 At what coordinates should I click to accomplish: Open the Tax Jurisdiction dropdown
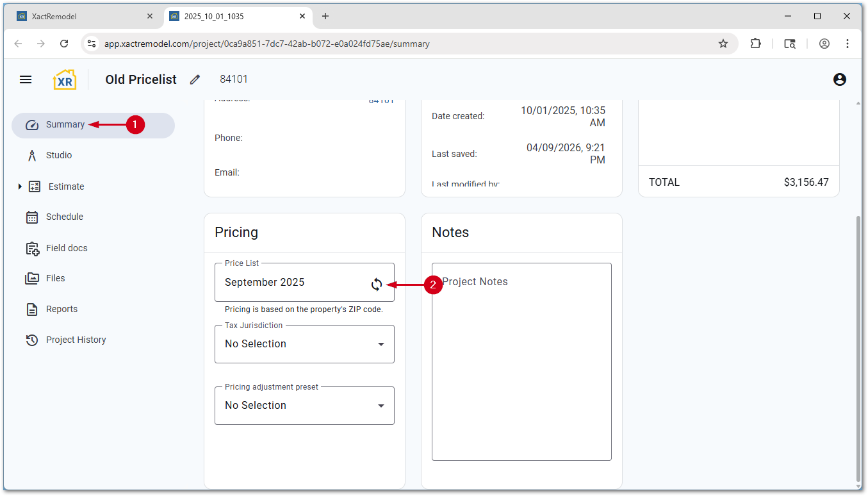click(x=304, y=344)
